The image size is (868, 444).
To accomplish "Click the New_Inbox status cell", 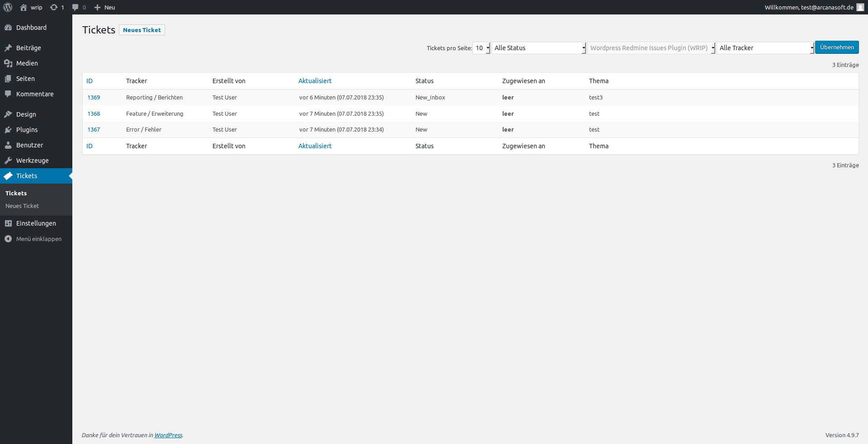I will pos(430,97).
